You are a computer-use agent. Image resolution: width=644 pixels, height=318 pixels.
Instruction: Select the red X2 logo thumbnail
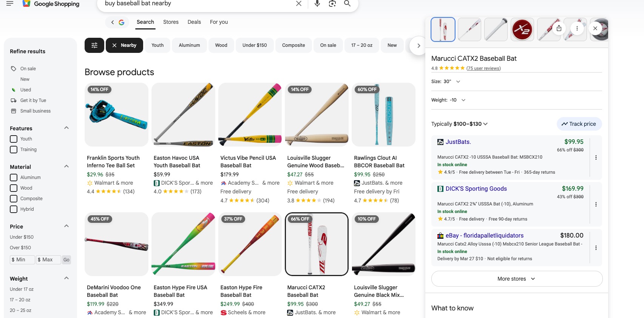coord(522,29)
